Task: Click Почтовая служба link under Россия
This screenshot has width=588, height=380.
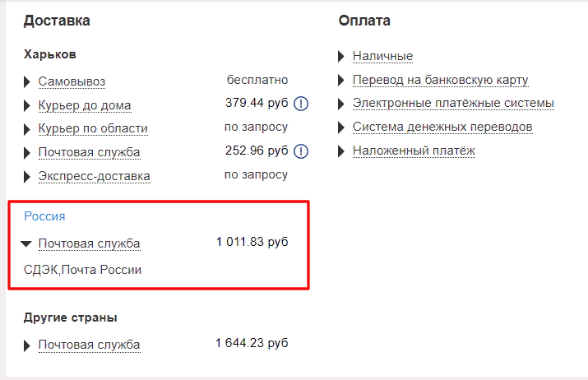Action: 89,243
